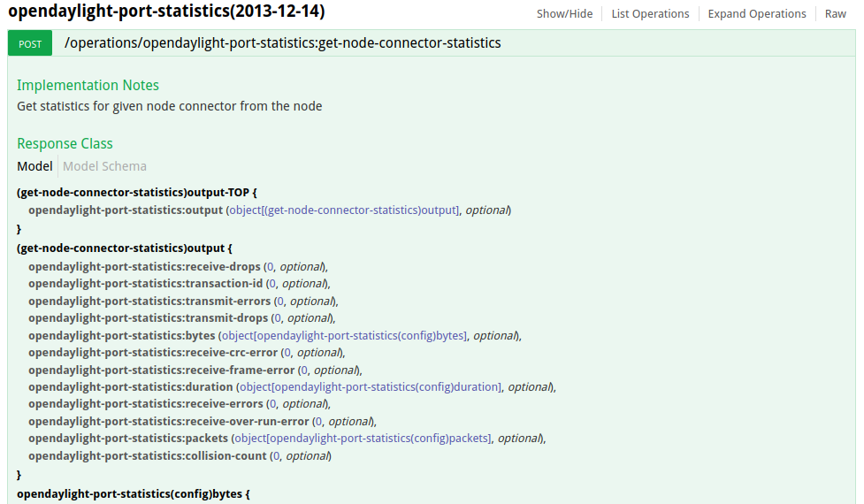Open the Raw view link
The image size is (864, 504).
point(836,13)
